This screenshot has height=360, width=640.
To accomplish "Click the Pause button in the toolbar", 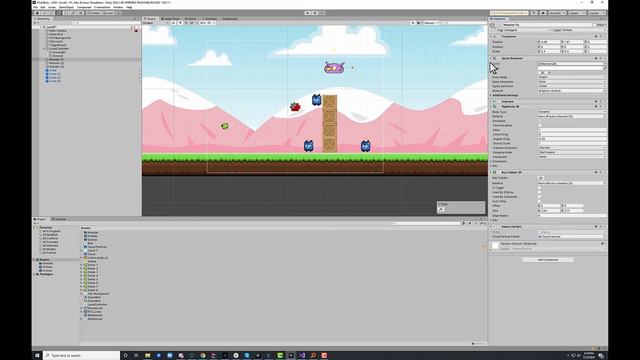I will [x=315, y=13].
